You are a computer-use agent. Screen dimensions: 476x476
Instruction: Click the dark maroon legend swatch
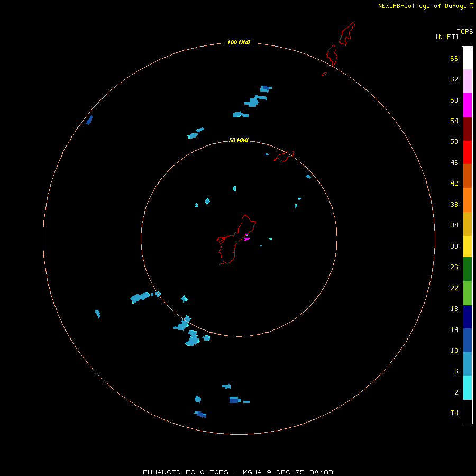point(467,129)
